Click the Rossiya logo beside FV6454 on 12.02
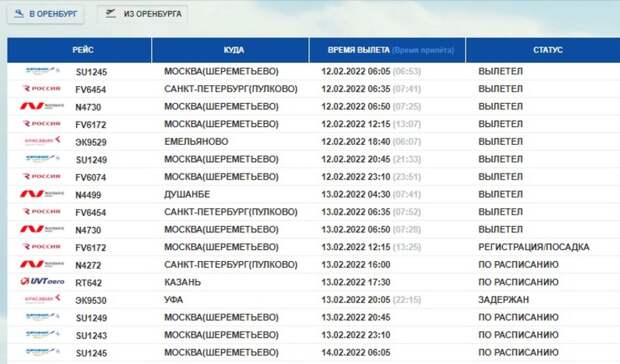Viewport: 620px width, 364px height. [x=42, y=89]
